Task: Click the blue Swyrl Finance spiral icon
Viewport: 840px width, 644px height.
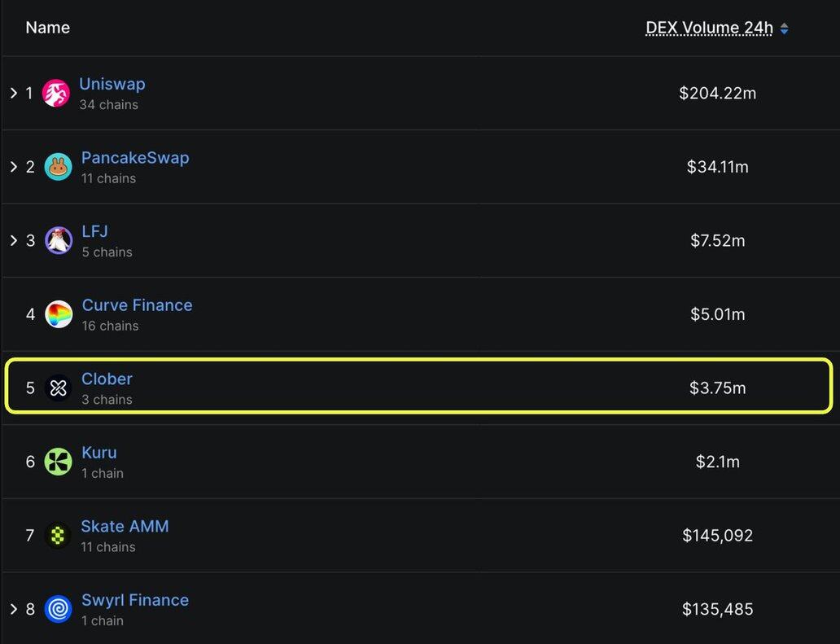Action: pos(59,609)
